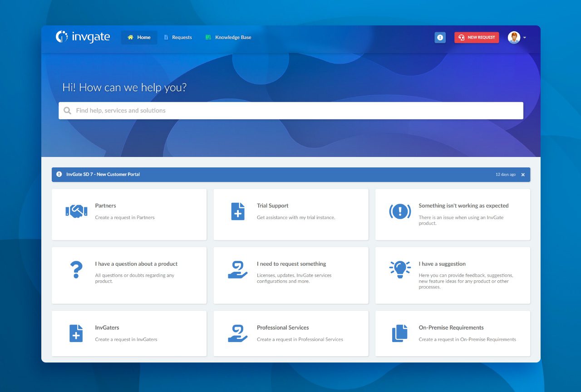Click the exclamation icon for something isn't working
Image resolution: width=581 pixels, height=392 pixels.
[x=400, y=211]
